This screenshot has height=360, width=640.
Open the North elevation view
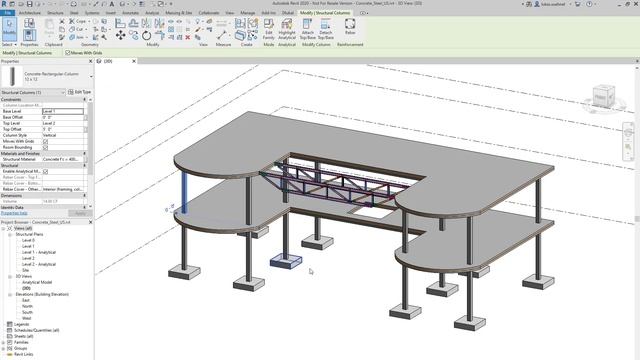tap(27, 307)
